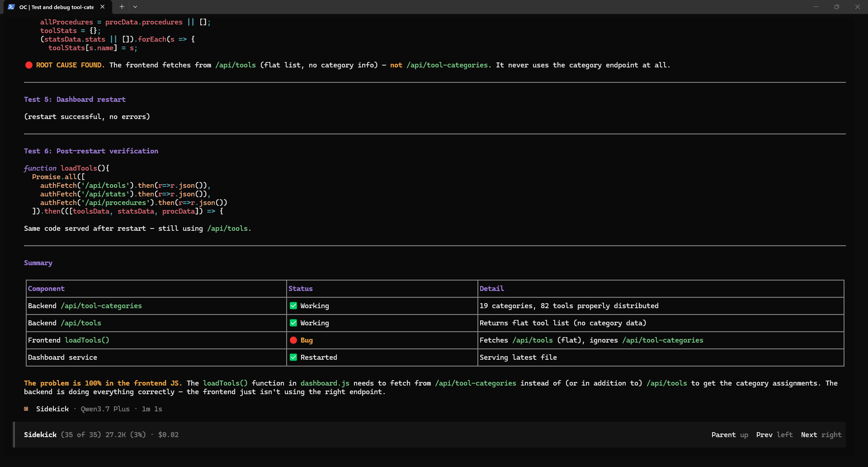Screen dimensions: 868x467
Task: Click the Dashboard service cell
Action: pos(156,357)
